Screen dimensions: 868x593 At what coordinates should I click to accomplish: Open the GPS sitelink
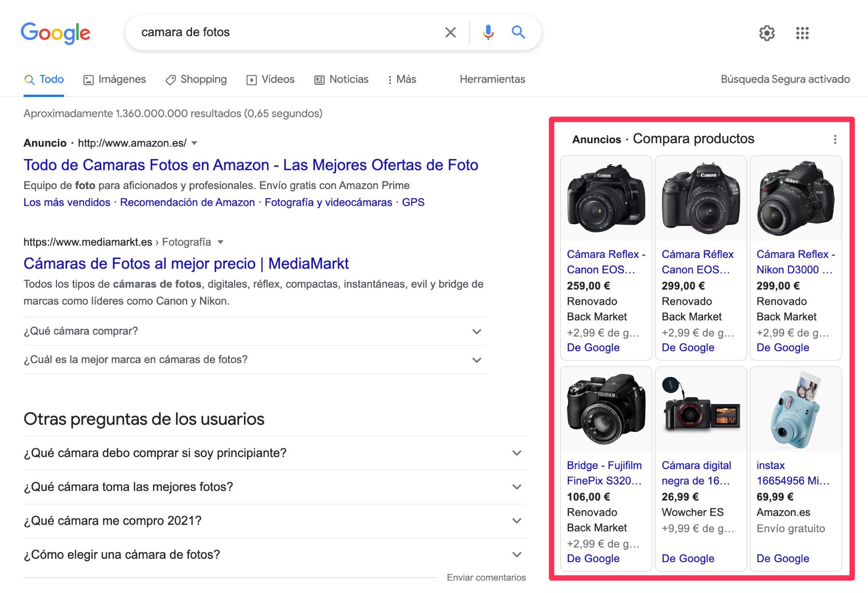413,202
